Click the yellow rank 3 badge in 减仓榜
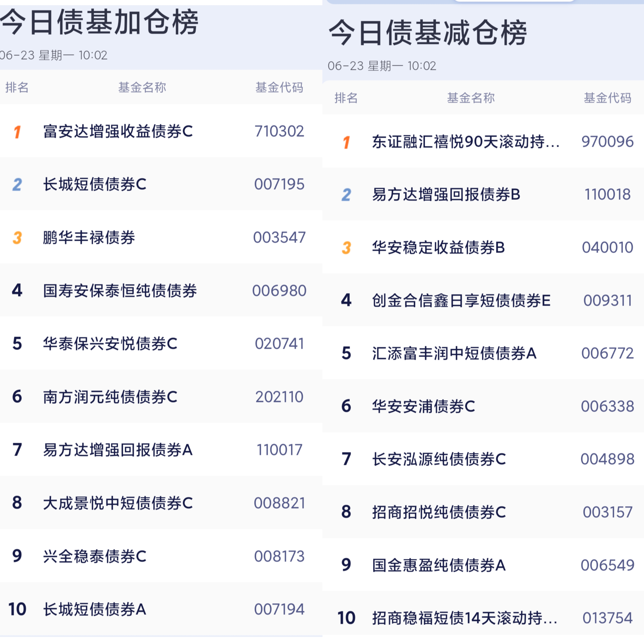This screenshot has width=644, height=644. pyautogui.click(x=346, y=248)
